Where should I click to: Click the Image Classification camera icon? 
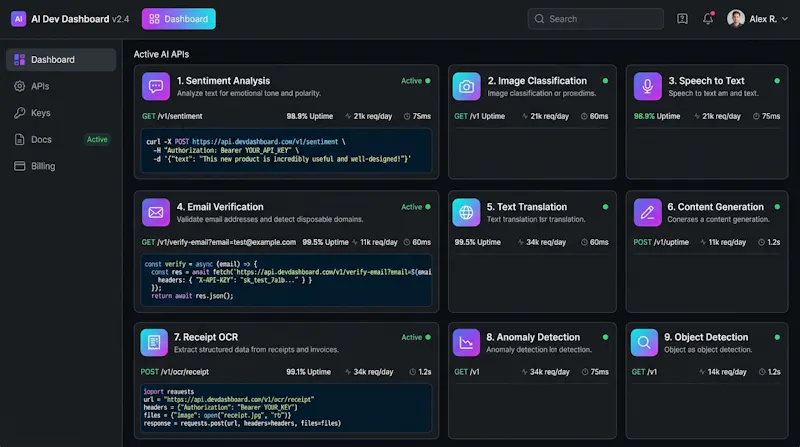pyautogui.click(x=466, y=86)
